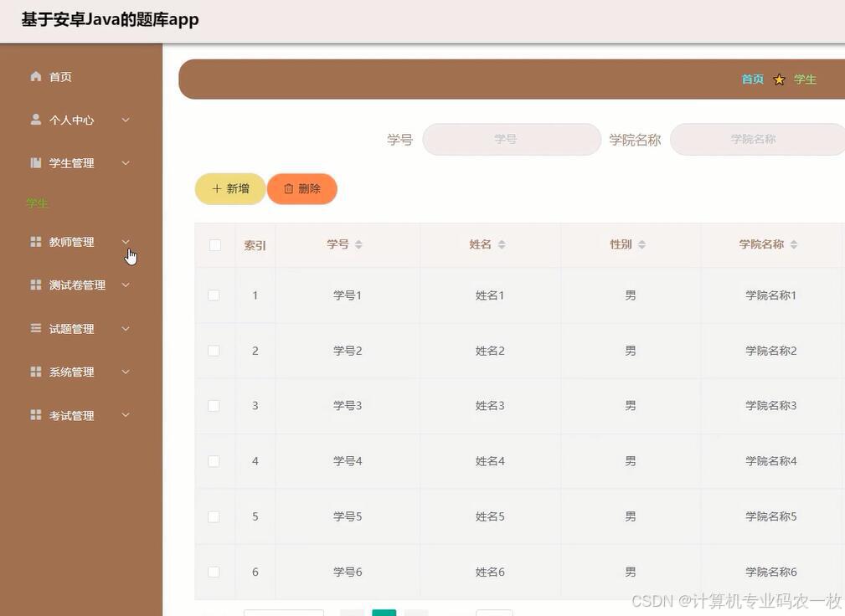The height and width of the screenshot is (616, 845).
Task: Click the cell 姓名6
Action: pyautogui.click(x=490, y=572)
